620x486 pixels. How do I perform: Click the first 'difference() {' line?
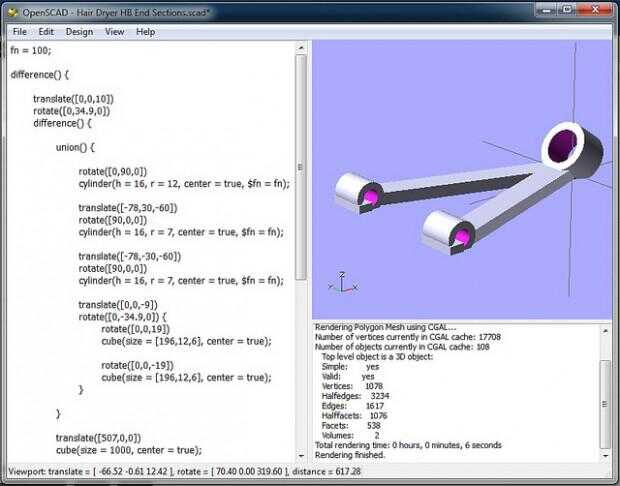(x=40, y=75)
